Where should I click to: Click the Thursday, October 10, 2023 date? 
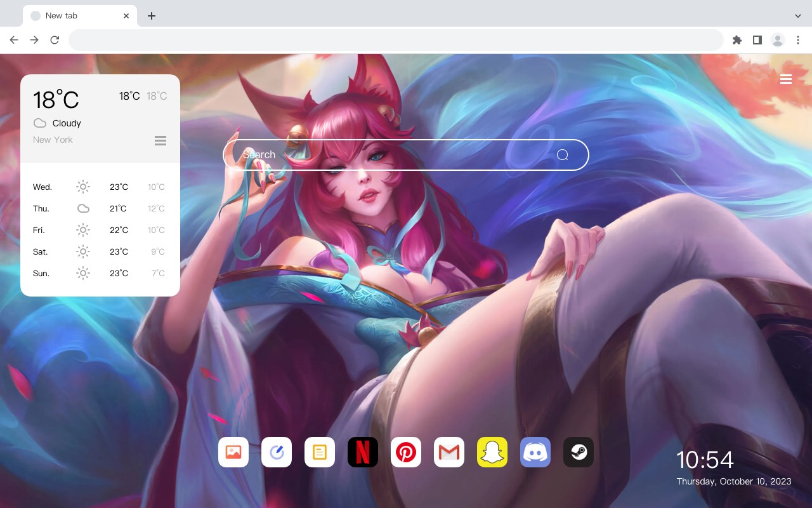click(x=734, y=481)
